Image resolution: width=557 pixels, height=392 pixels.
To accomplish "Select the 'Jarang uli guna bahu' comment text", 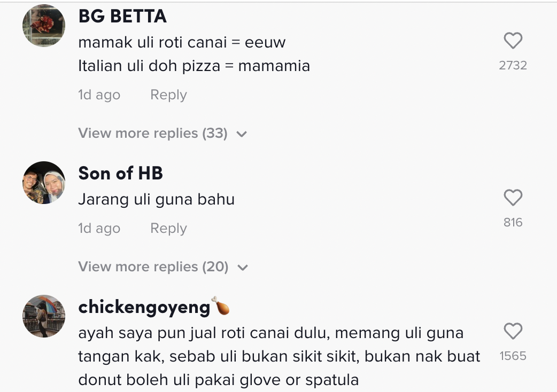I will 156,200.
